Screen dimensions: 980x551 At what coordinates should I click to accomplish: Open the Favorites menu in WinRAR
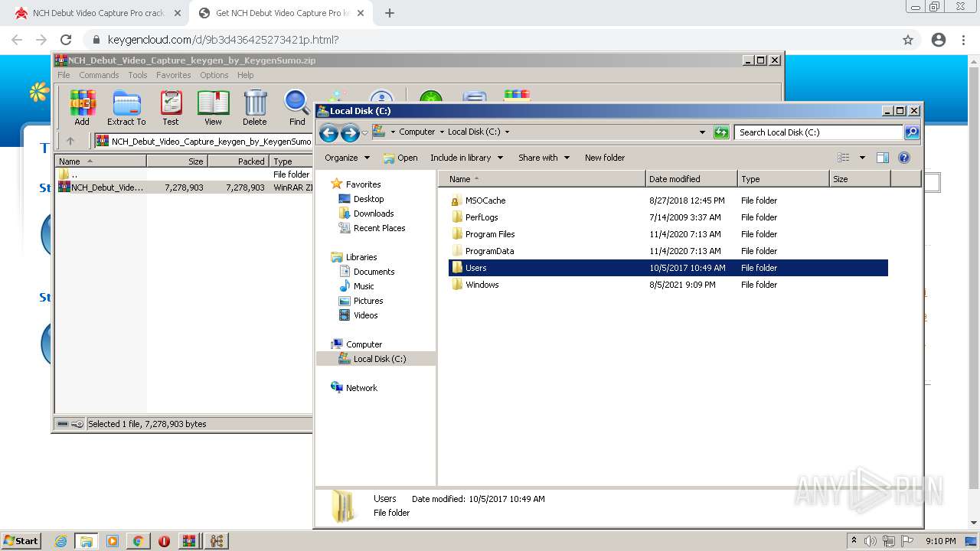[174, 75]
